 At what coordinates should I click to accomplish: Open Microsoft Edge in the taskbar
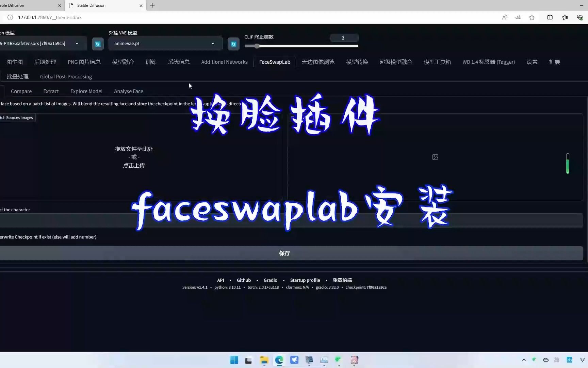click(x=279, y=360)
